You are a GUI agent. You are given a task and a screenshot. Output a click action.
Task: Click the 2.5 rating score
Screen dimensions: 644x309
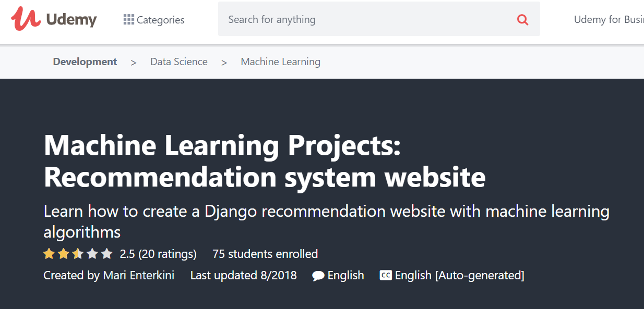click(127, 254)
